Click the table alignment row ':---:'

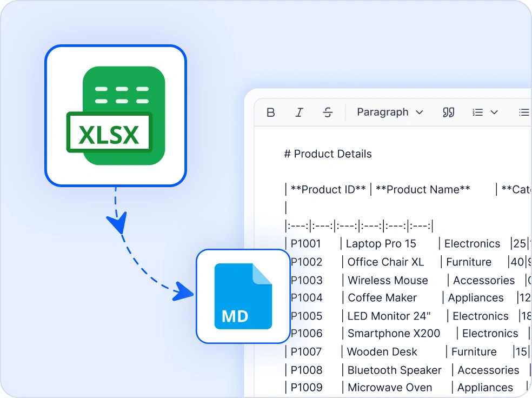(x=360, y=225)
